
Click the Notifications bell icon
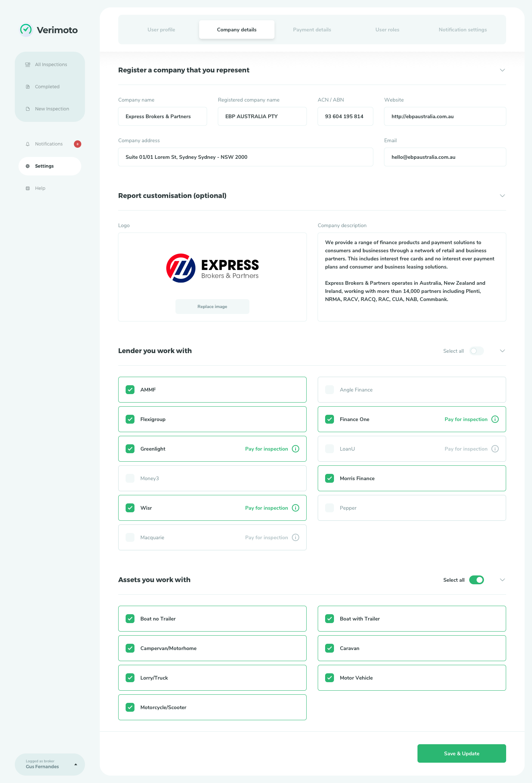(28, 144)
